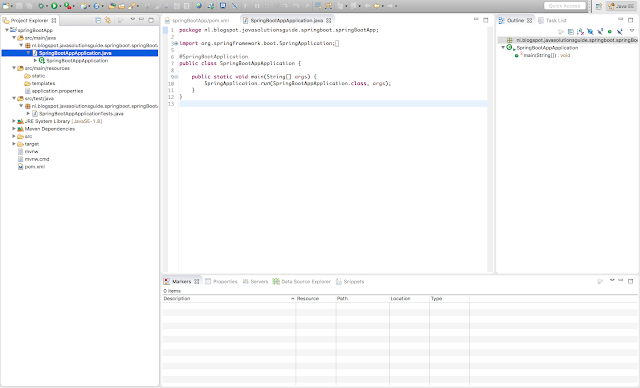Toggle Hide Local Types in Outline
This screenshot has height=388, width=640.
(x=620, y=31)
